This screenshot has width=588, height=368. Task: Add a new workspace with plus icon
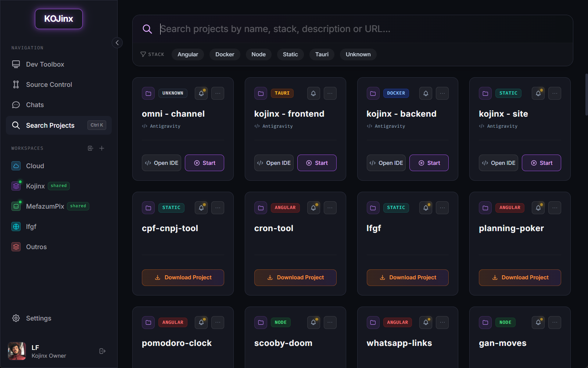(x=102, y=148)
